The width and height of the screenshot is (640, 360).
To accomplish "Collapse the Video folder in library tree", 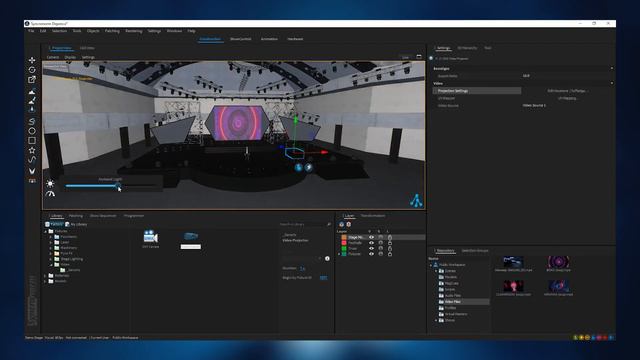I will (x=51, y=264).
